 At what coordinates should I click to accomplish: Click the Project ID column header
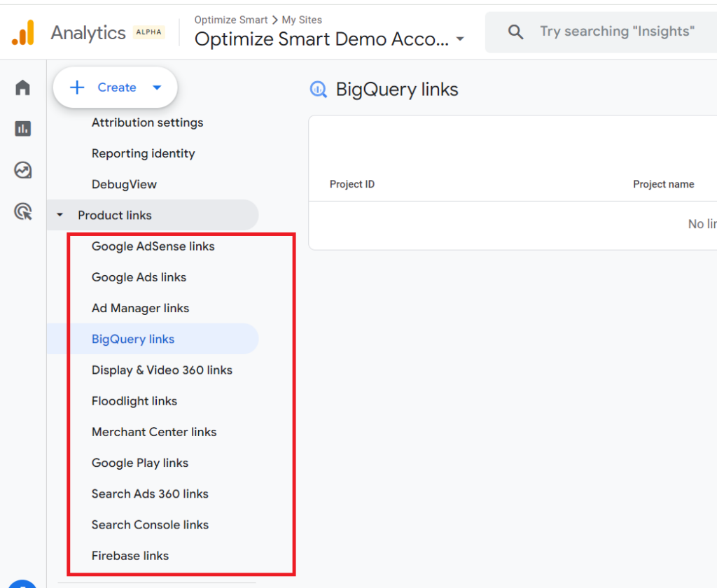point(352,184)
